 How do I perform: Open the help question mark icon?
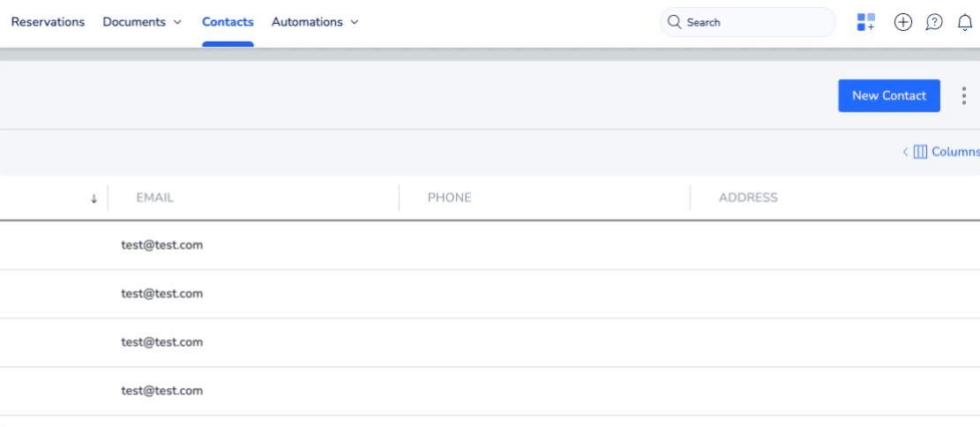click(934, 22)
